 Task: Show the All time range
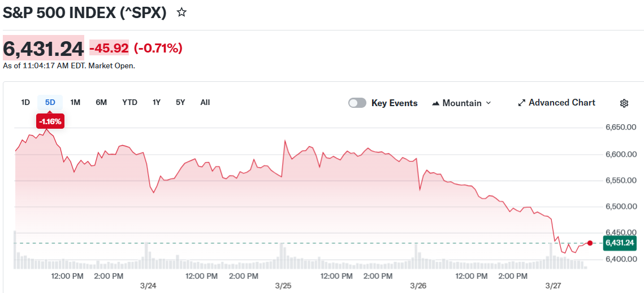205,102
